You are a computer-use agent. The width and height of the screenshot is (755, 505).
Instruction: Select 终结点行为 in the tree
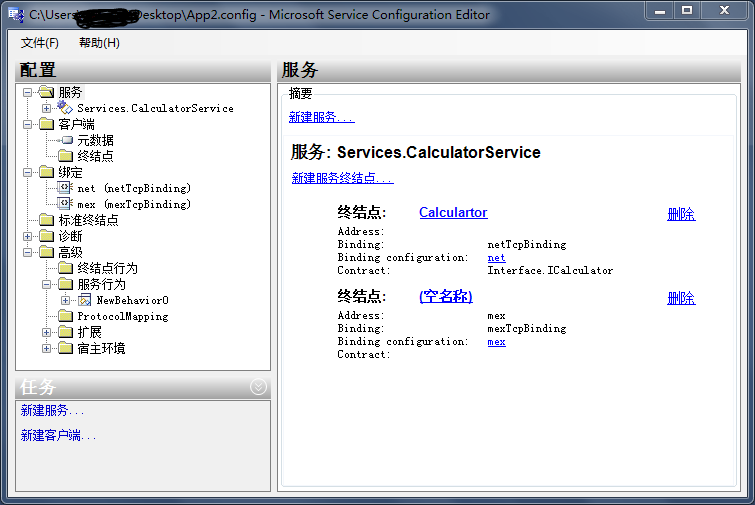click(107, 269)
